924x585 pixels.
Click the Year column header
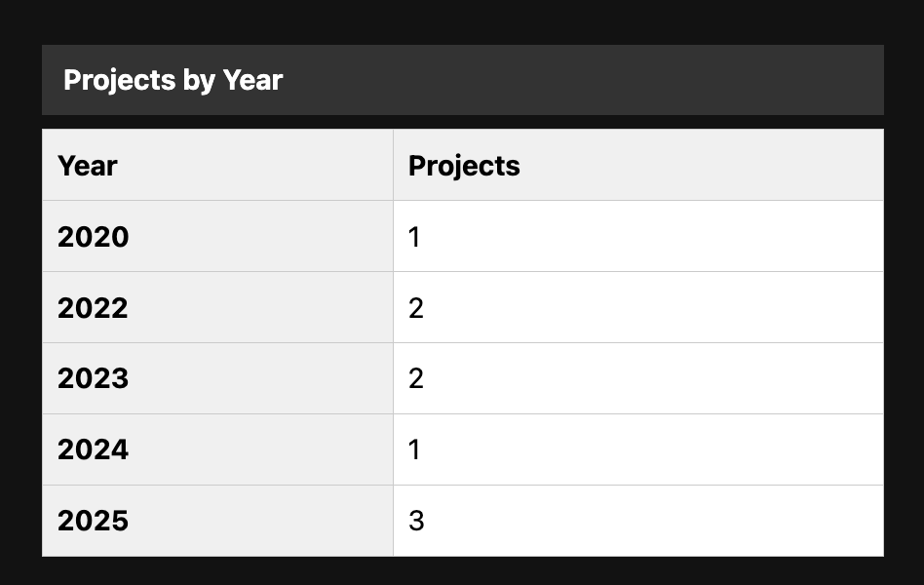pos(88,166)
